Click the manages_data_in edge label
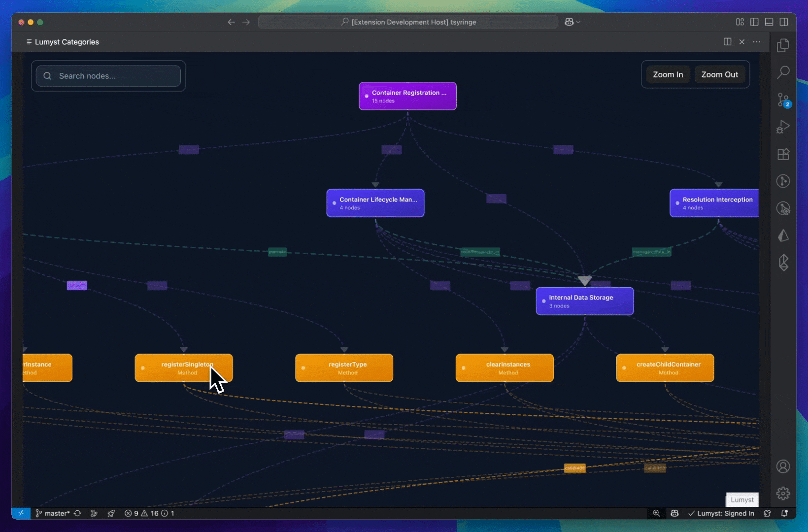Viewport: 808px width, 532px height. click(651, 252)
